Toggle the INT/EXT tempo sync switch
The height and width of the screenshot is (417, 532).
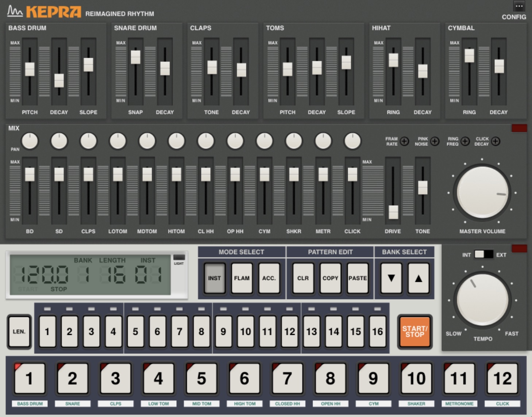(x=484, y=255)
